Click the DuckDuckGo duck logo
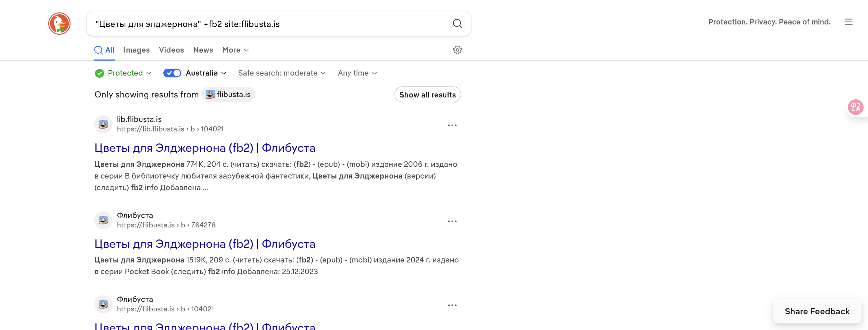This screenshot has width=868, height=330. click(x=59, y=24)
